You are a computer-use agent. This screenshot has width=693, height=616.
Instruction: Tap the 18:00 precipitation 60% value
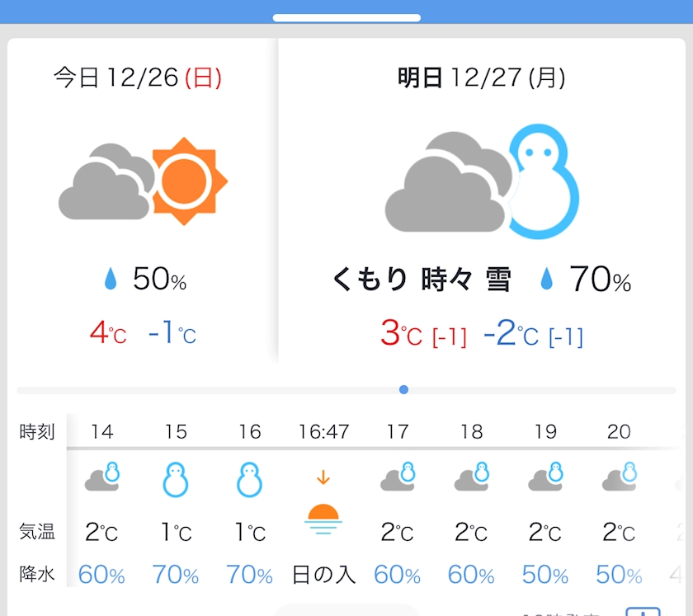471,575
